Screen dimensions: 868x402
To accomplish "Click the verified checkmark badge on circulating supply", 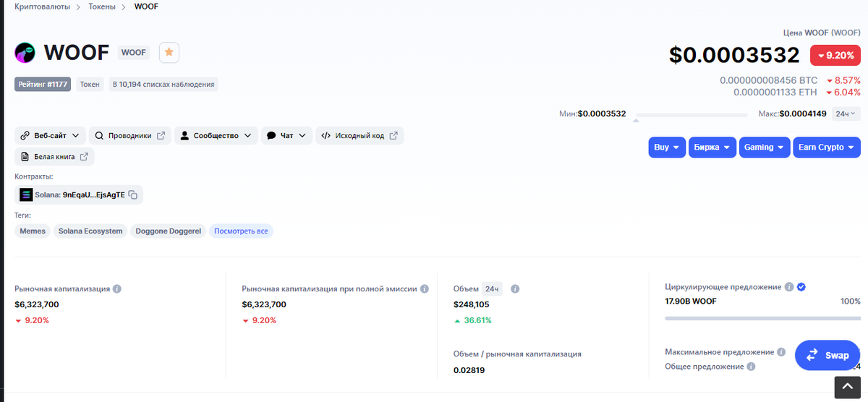I will [x=801, y=287].
